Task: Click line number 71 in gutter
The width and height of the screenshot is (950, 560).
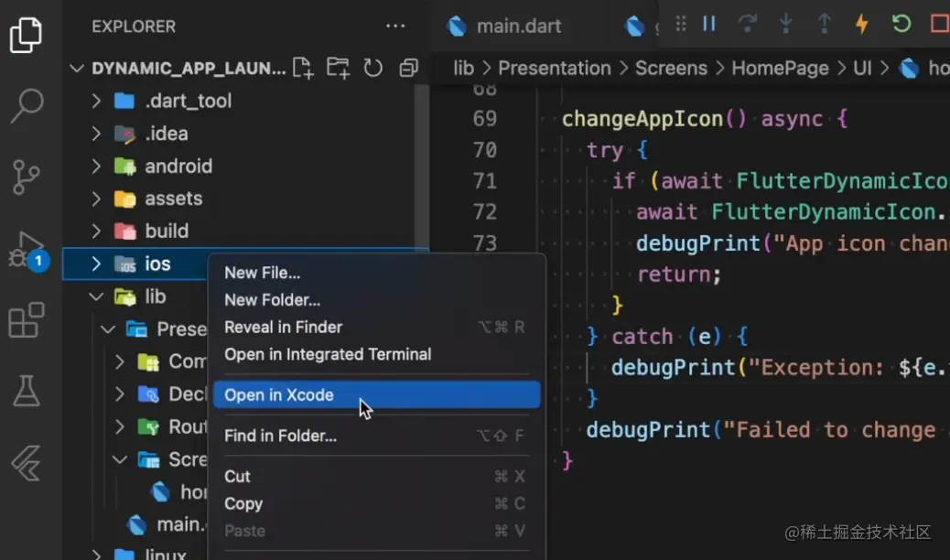Action: [485, 180]
